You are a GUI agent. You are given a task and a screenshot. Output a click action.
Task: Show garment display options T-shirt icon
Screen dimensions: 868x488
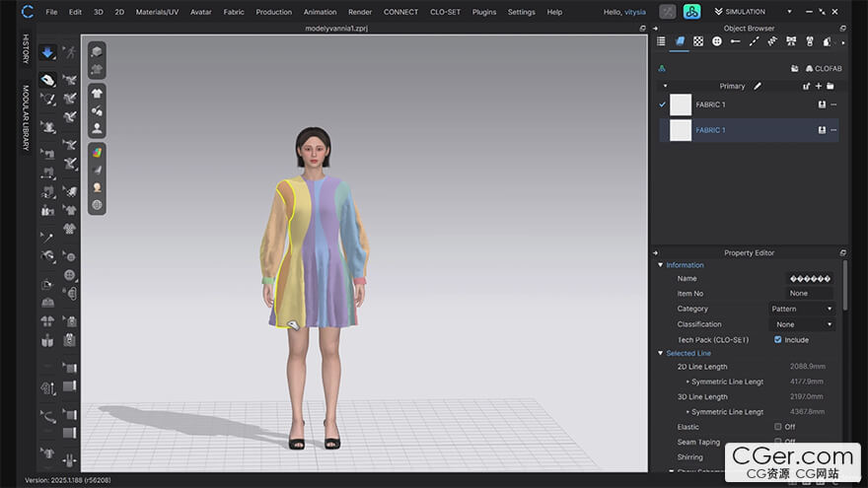click(x=97, y=93)
